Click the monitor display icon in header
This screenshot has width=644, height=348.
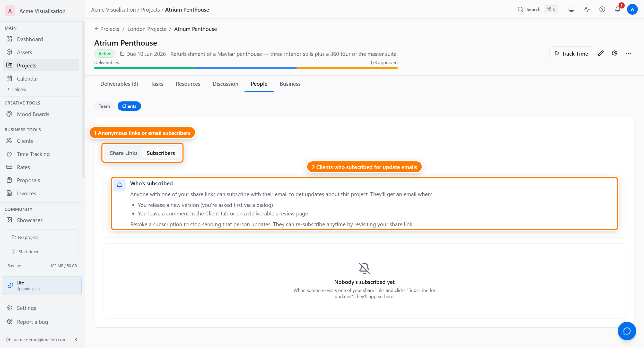point(571,10)
